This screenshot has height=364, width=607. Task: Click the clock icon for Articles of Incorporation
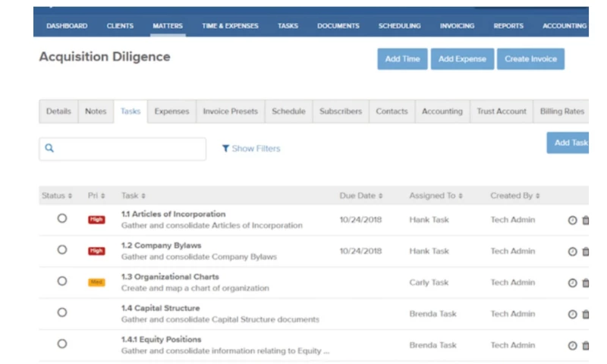pyautogui.click(x=572, y=220)
